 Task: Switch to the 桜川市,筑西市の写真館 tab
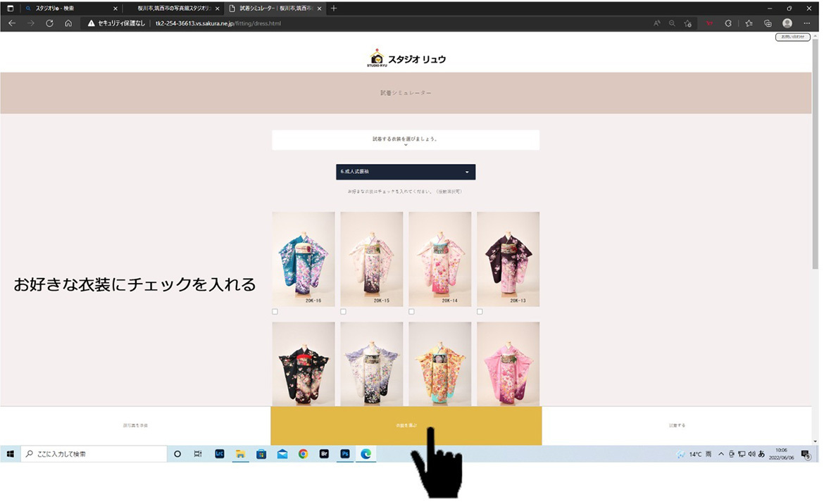(x=174, y=8)
